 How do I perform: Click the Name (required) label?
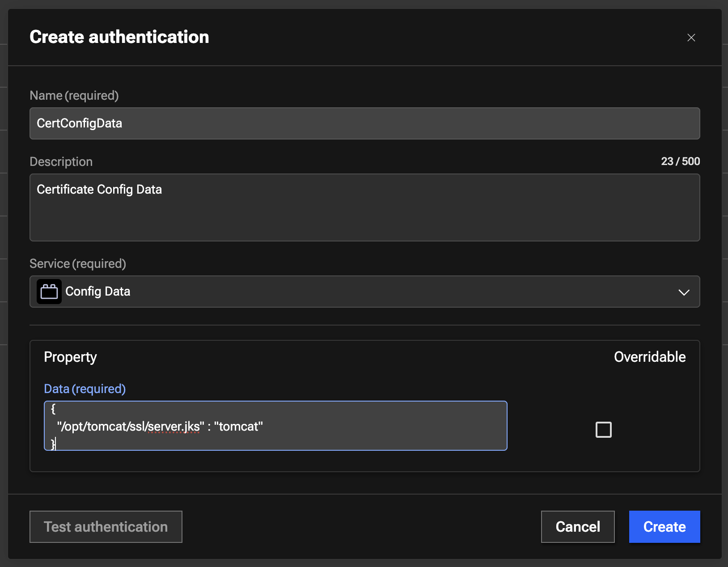point(74,96)
